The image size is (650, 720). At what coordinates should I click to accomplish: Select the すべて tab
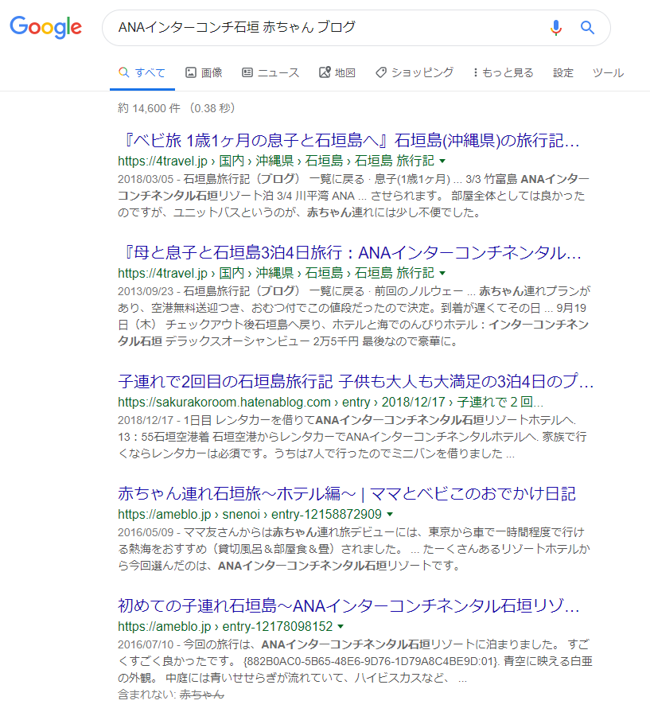click(142, 73)
